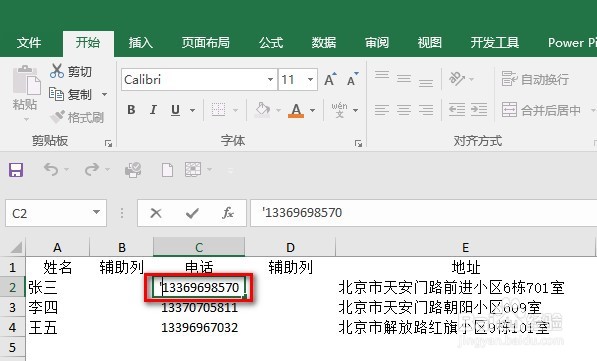Select cell containing 王五

[x=57, y=327]
